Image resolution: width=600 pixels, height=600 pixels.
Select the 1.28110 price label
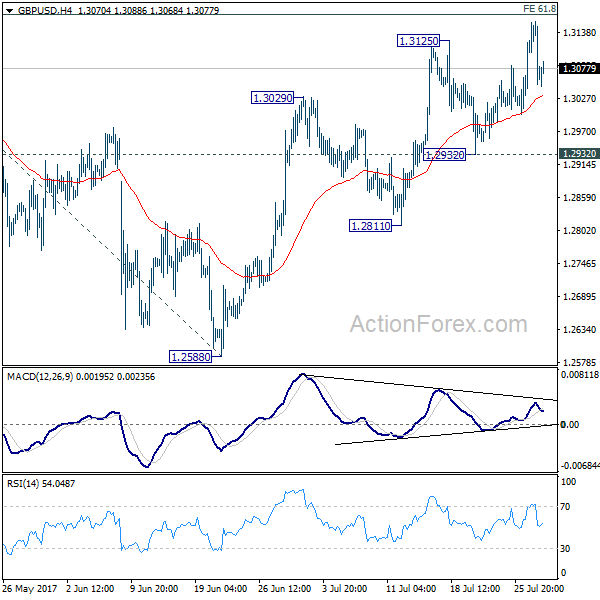pos(370,226)
